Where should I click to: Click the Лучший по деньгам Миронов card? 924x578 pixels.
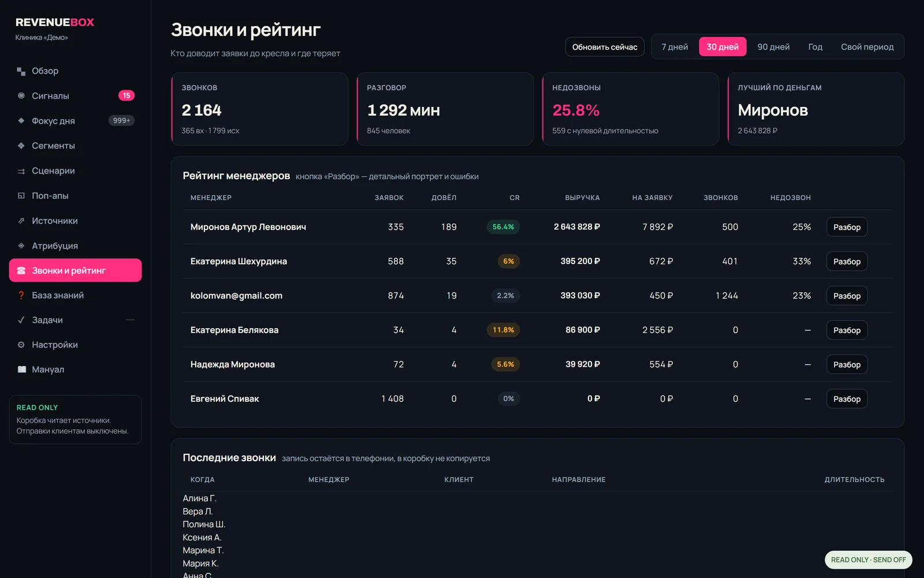pos(815,109)
